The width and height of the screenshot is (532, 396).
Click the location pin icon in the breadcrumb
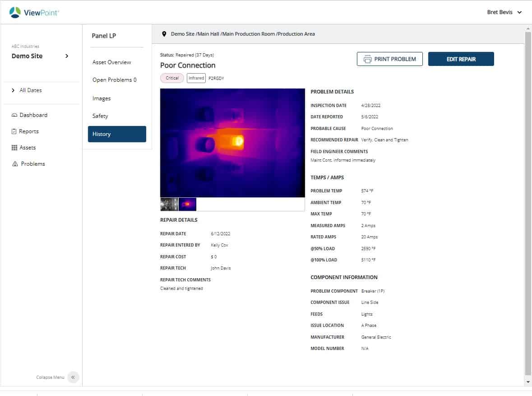coord(164,33)
